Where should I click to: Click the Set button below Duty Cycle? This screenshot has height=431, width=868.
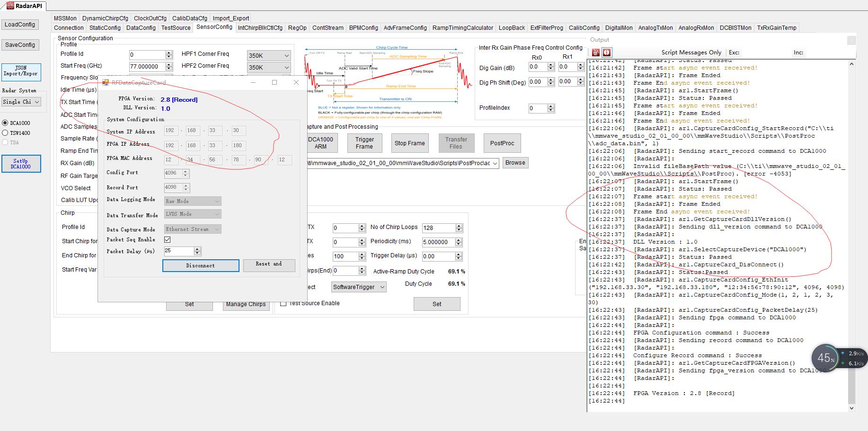click(x=437, y=304)
